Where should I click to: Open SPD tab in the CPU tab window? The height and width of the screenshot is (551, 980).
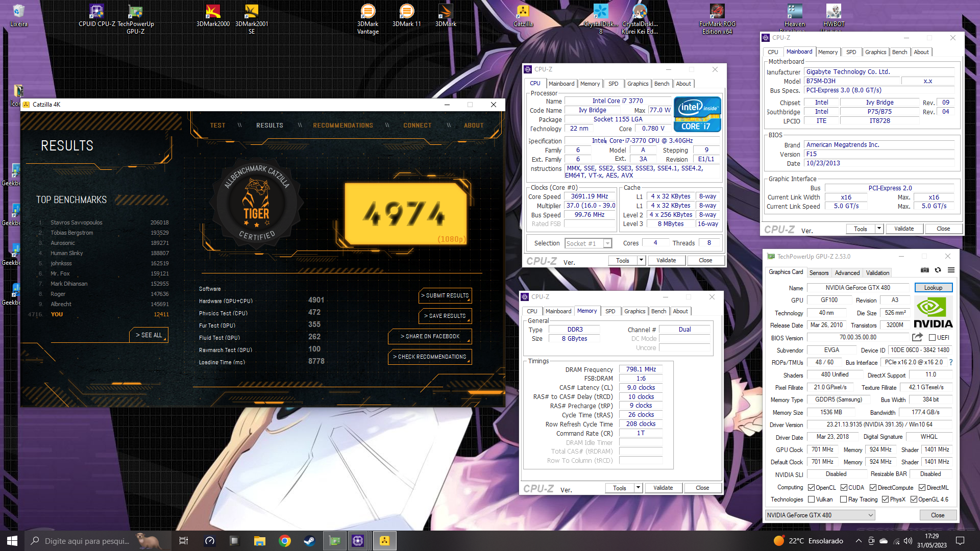coord(613,84)
